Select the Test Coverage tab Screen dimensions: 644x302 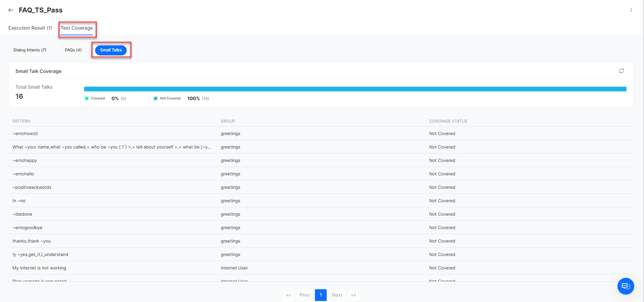point(77,28)
